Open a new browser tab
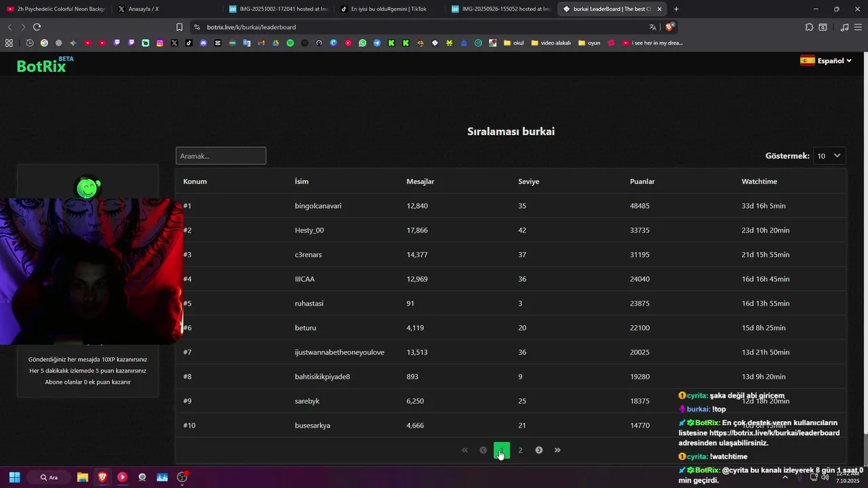 coord(676,9)
